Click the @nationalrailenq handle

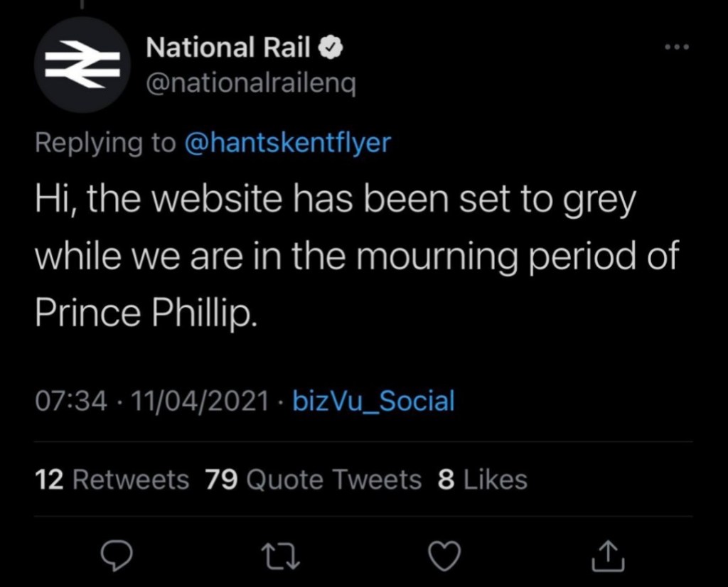coord(250,84)
